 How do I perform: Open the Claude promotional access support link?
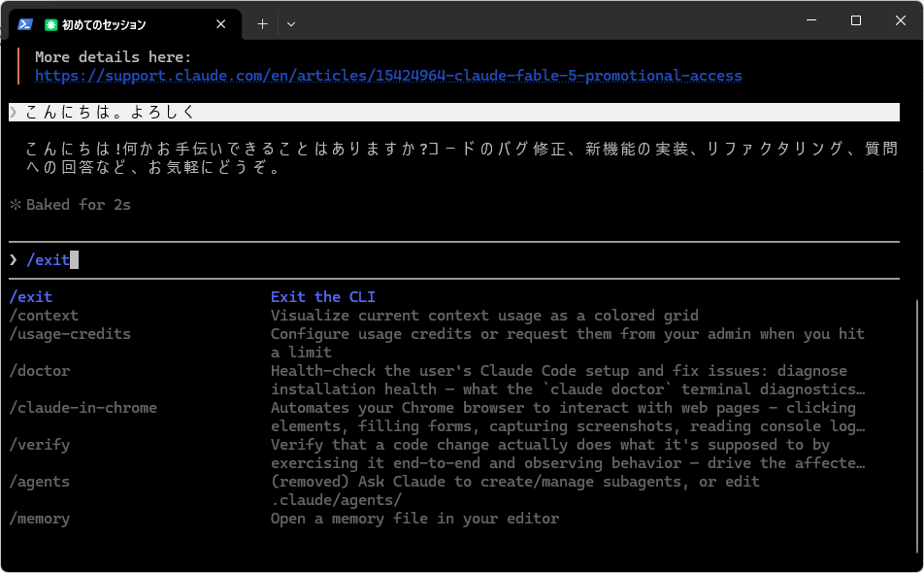[x=388, y=76]
